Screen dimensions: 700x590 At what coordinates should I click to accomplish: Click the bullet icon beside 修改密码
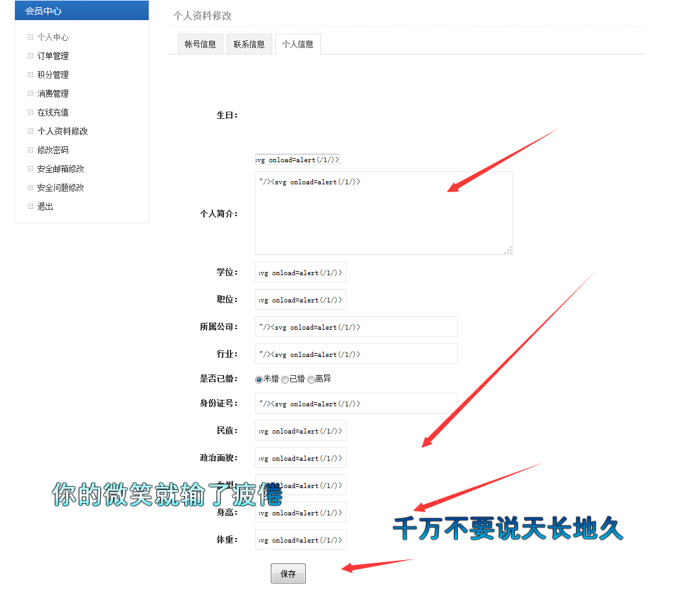(31, 150)
